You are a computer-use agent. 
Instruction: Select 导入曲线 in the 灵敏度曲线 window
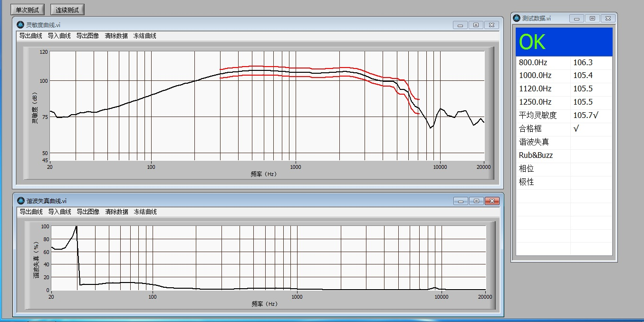click(59, 36)
